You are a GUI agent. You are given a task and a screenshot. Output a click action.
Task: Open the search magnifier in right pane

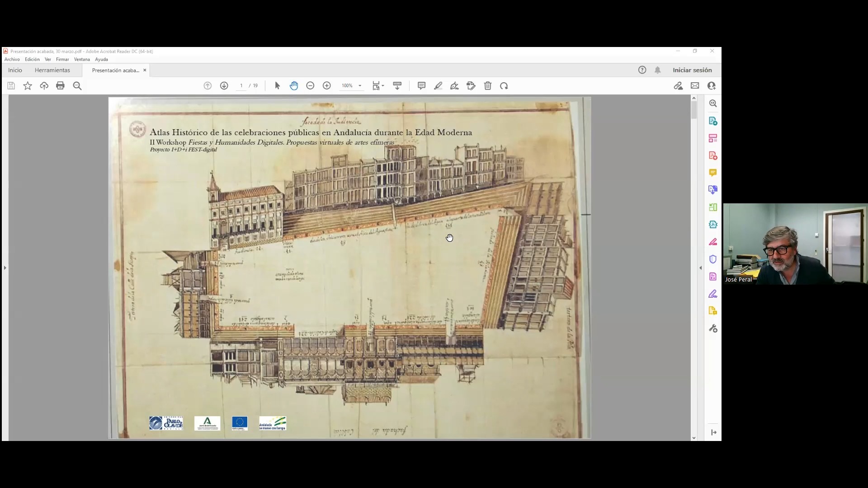713,103
